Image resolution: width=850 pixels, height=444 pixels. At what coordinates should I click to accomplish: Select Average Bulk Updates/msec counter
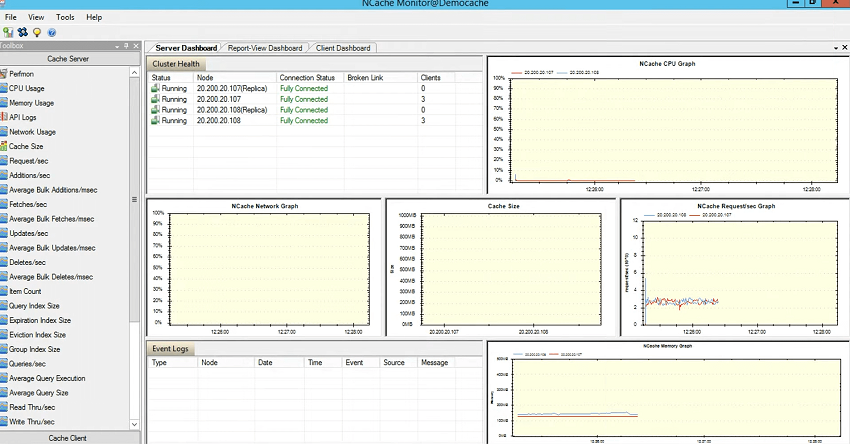(x=52, y=248)
